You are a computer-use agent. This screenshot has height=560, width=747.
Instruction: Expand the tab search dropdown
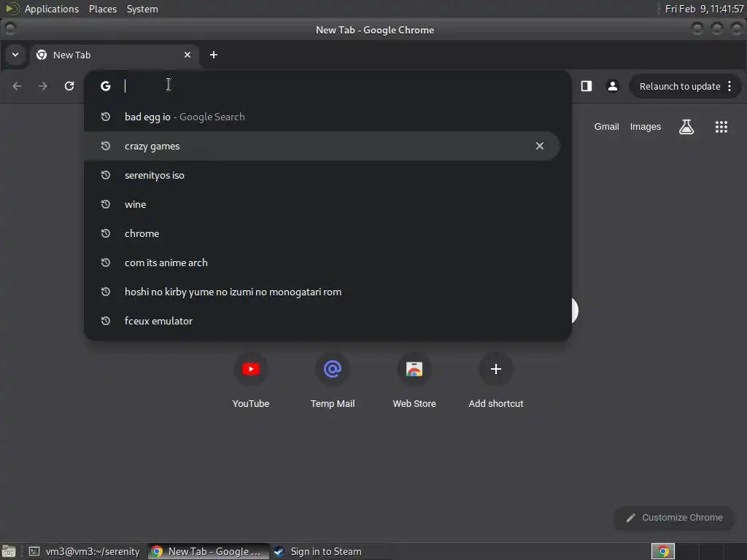click(15, 55)
